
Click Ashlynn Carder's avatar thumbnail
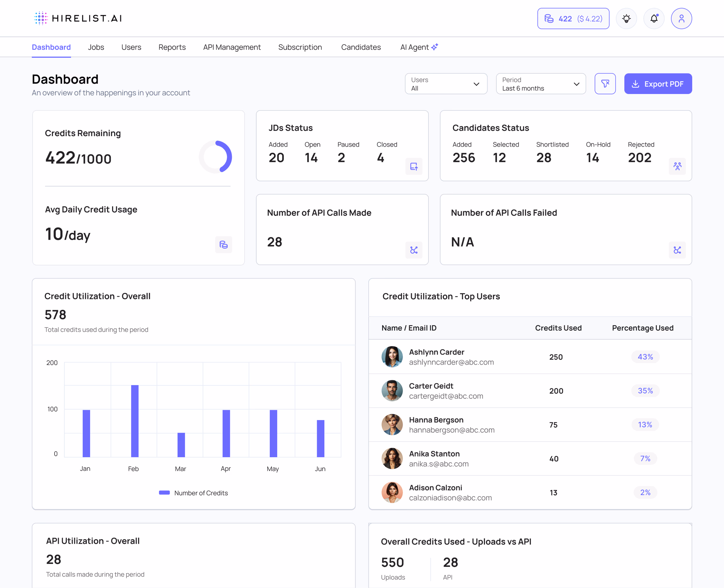(x=392, y=357)
